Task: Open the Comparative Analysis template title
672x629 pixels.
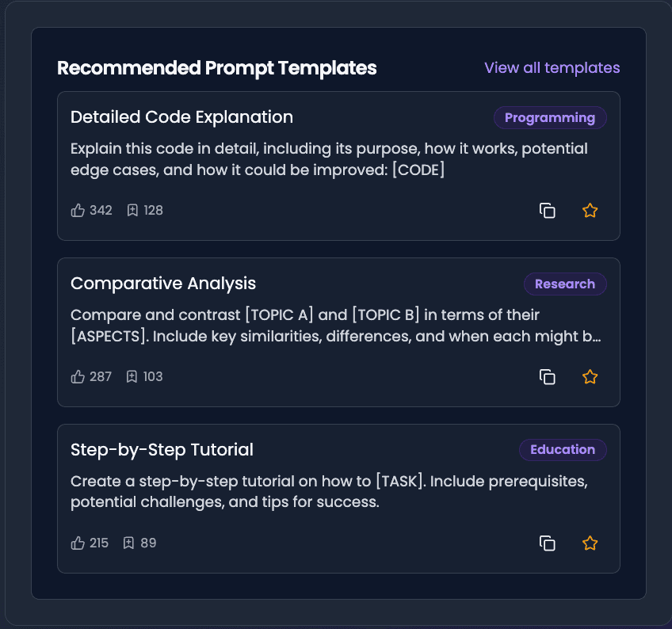Action: (x=163, y=284)
